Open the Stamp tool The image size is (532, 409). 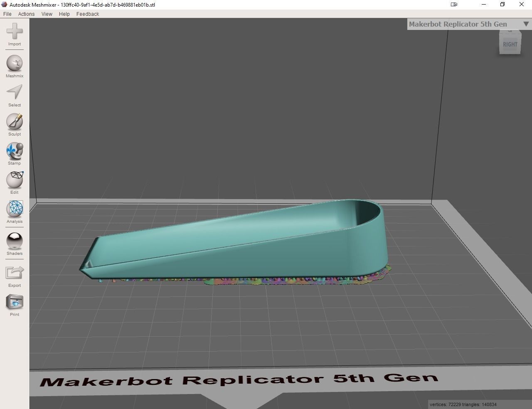[15, 154]
